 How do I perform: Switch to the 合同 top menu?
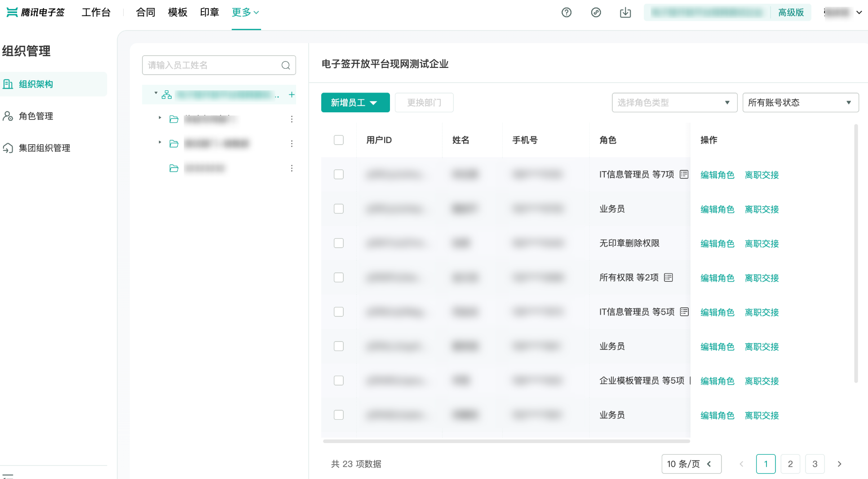146,13
